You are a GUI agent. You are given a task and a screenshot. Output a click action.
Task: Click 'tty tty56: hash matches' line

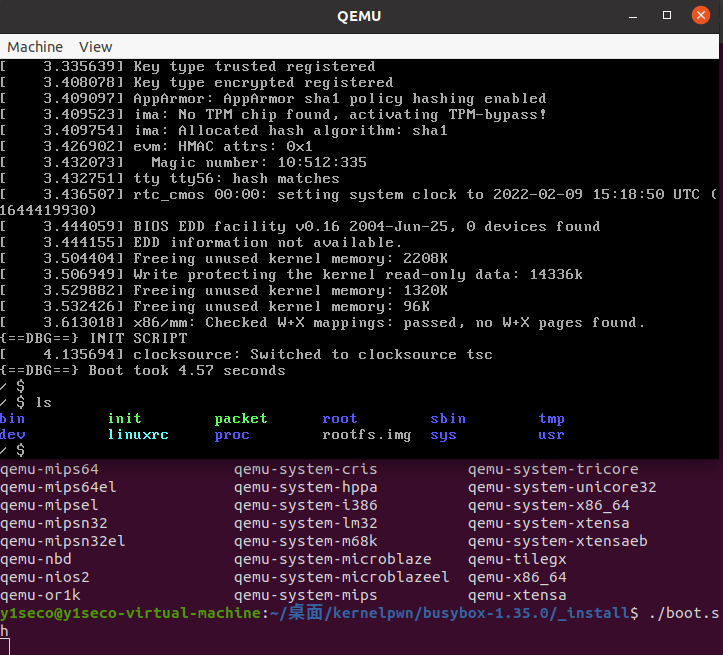(x=170, y=179)
